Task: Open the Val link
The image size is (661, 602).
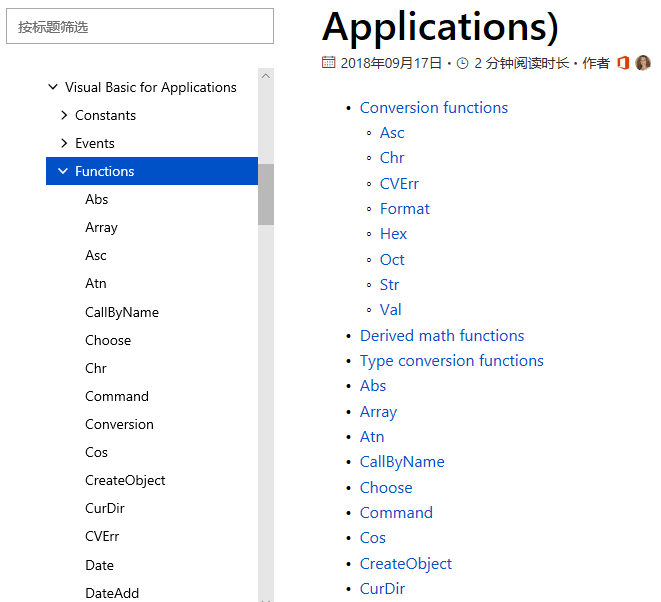Action: (x=391, y=309)
